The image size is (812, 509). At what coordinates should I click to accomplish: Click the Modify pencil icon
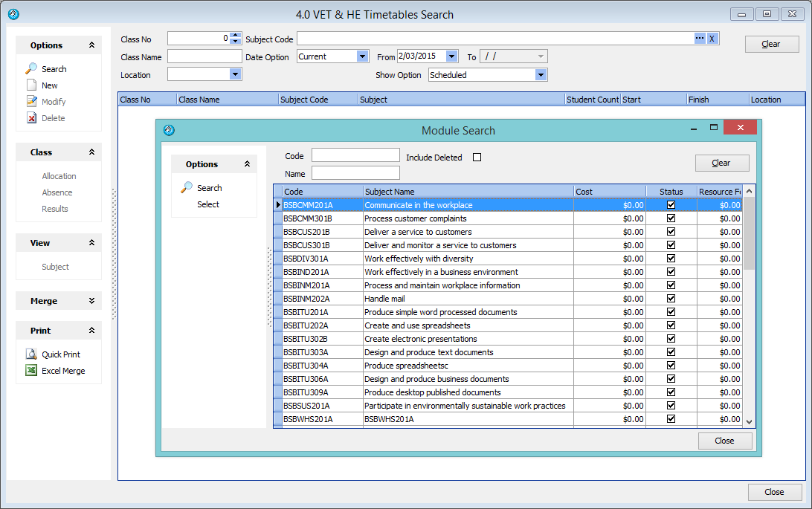coord(31,102)
